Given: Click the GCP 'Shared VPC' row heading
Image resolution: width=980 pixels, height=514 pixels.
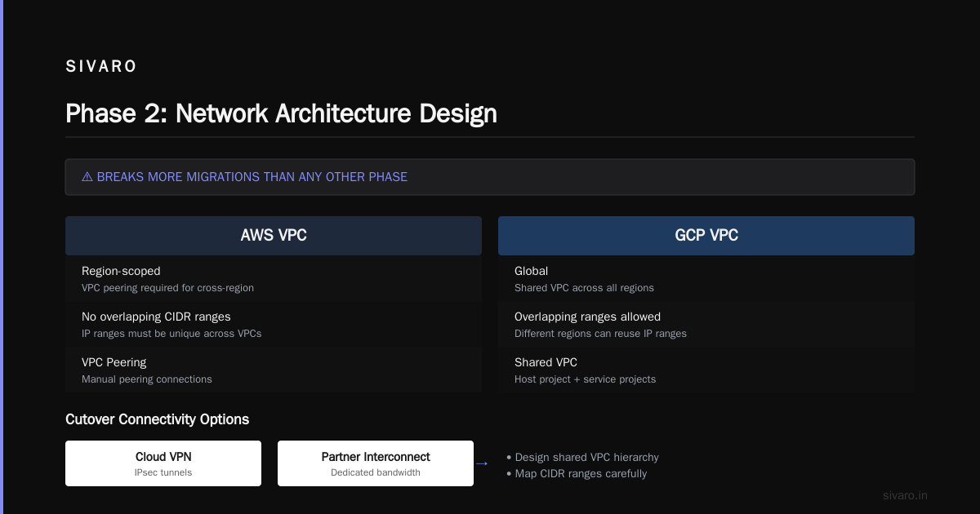Looking at the screenshot, I should [x=546, y=362].
